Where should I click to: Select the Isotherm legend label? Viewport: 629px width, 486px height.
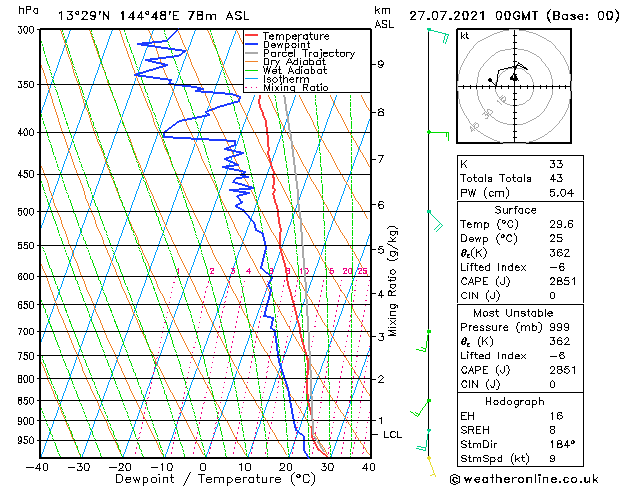coord(286,79)
